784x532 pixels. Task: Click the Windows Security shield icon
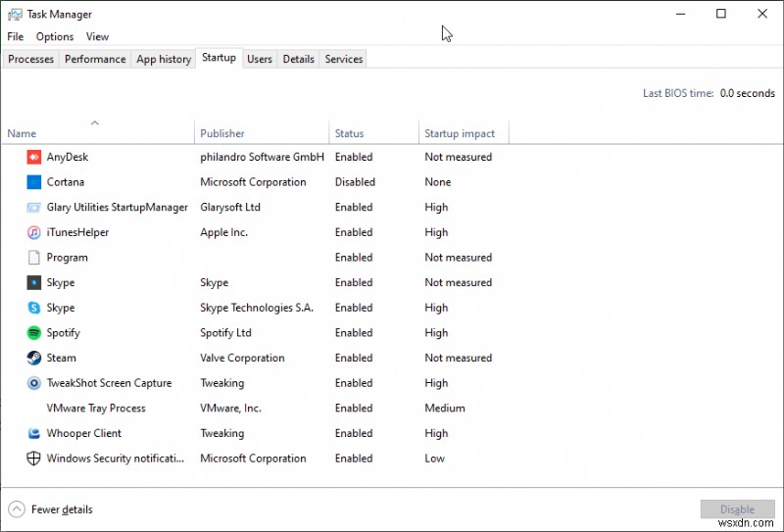click(33, 458)
